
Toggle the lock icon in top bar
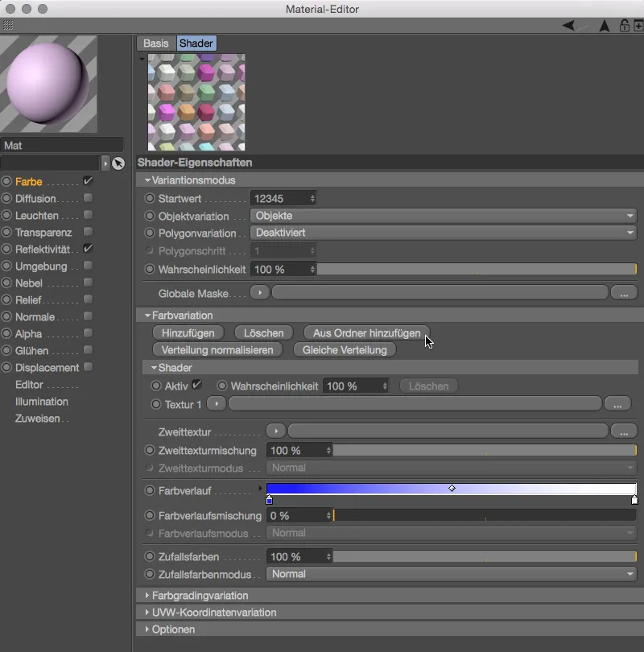pos(624,26)
